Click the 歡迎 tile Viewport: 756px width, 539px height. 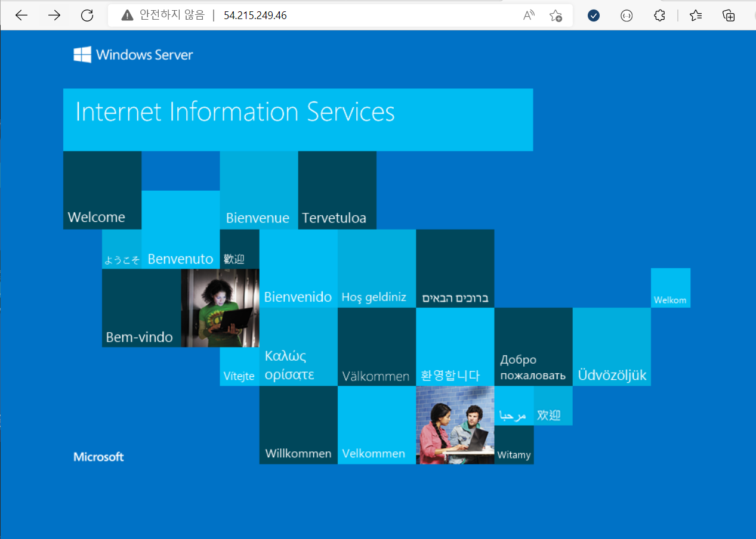click(239, 249)
